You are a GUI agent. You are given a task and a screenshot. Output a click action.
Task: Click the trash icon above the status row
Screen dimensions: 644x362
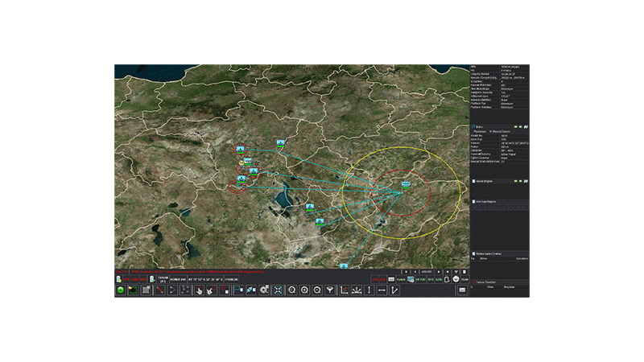coord(464,272)
